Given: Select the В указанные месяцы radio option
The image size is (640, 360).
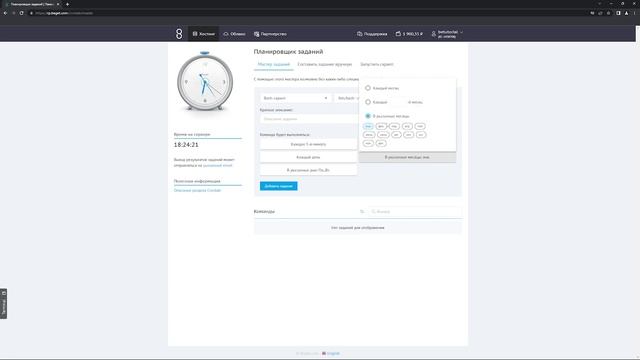Looking at the screenshot, I should [x=368, y=116].
